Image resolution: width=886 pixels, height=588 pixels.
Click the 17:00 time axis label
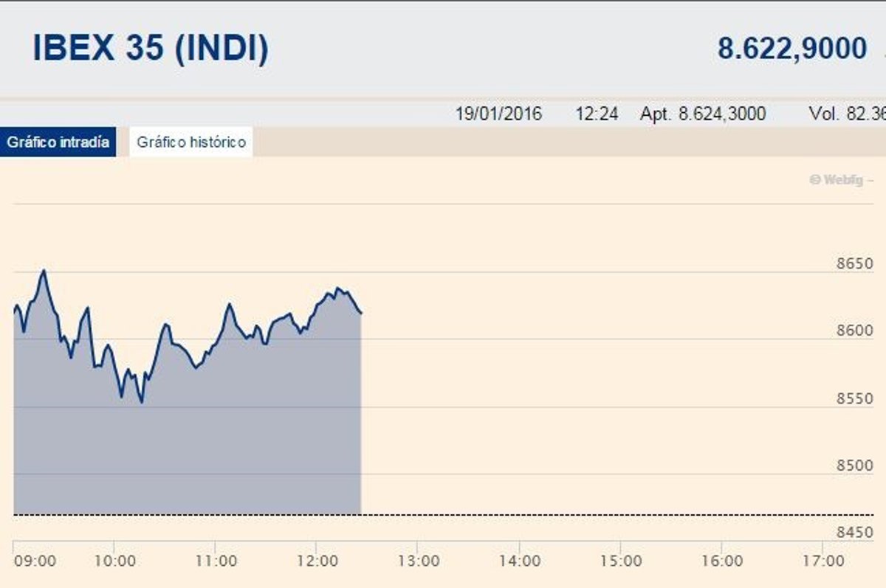(x=823, y=561)
